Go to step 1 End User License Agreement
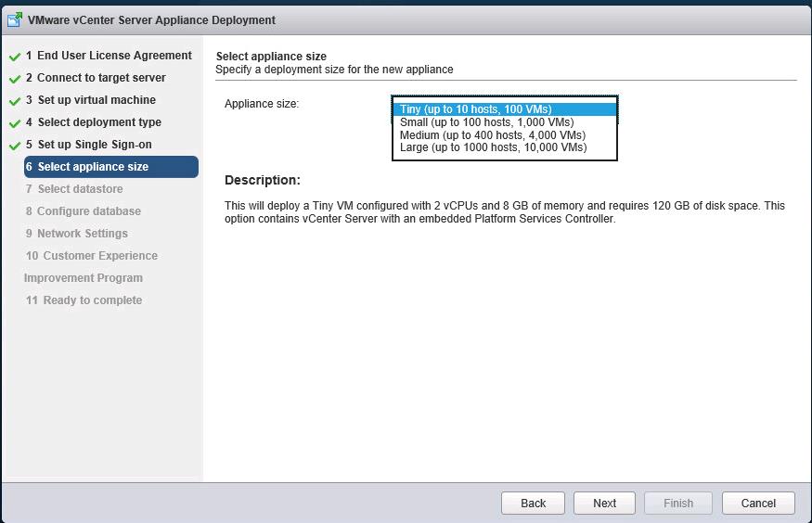Screen dimensions: 812x523 pyautogui.click(x=109, y=56)
